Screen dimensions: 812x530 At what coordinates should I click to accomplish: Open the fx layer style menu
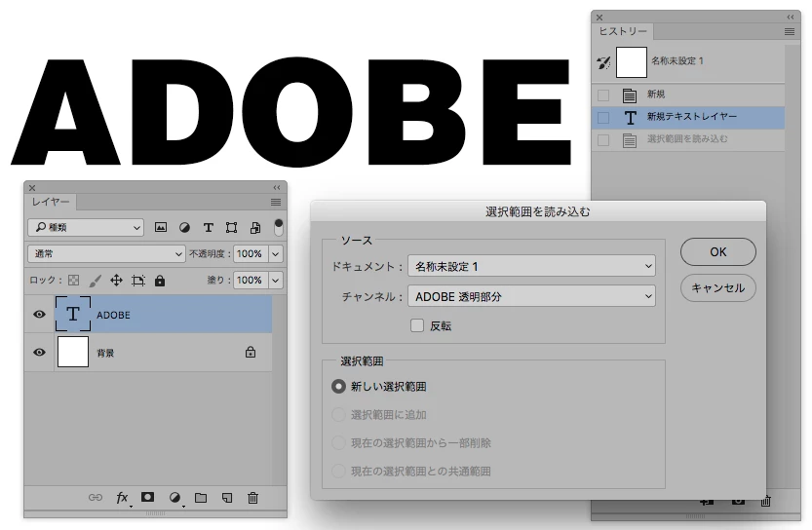coord(122,498)
